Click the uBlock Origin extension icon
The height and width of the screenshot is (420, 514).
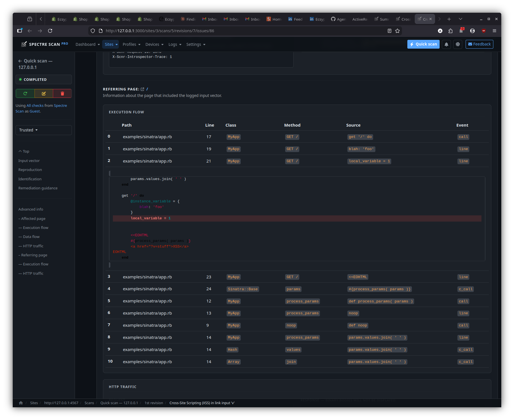coord(484,31)
